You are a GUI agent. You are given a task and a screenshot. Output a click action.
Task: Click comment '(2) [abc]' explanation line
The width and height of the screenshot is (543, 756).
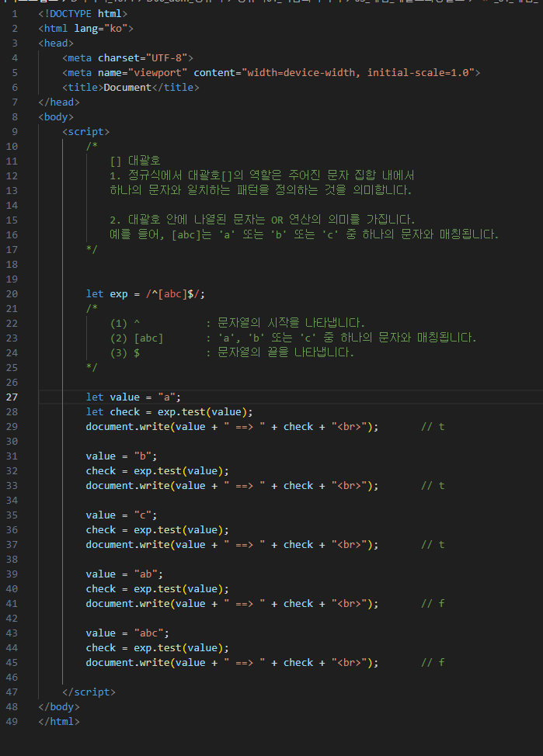point(293,338)
